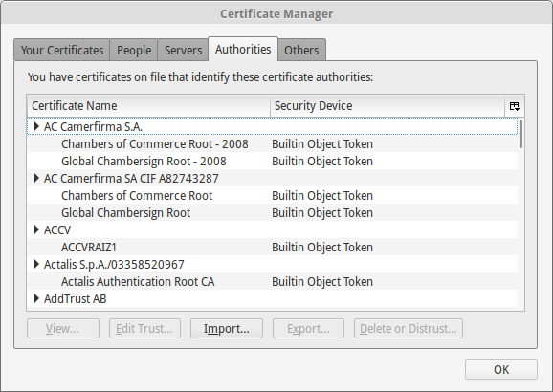Confirm with the OK button
553x392 pixels.
(501, 369)
